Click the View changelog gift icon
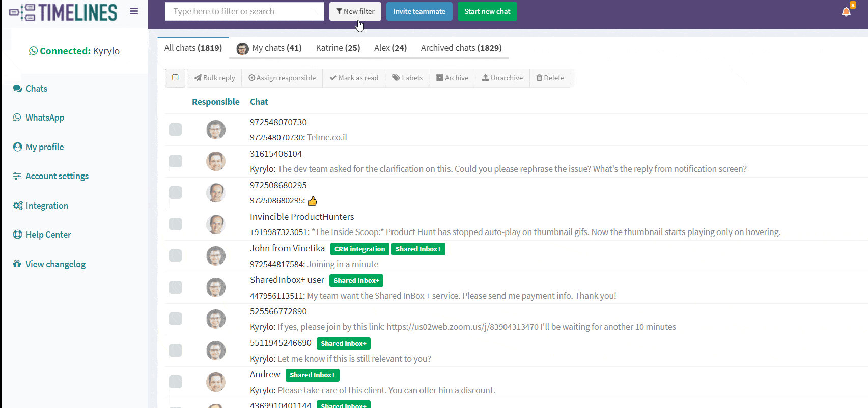868x408 pixels. click(x=17, y=264)
